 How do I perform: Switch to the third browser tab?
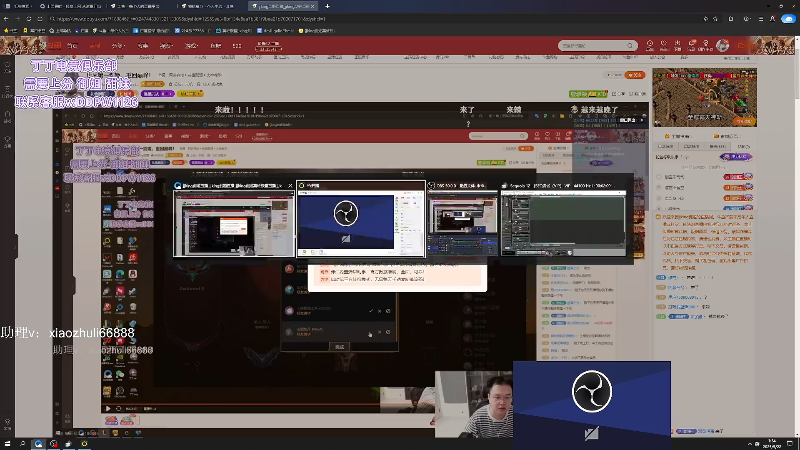[x=138, y=6]
